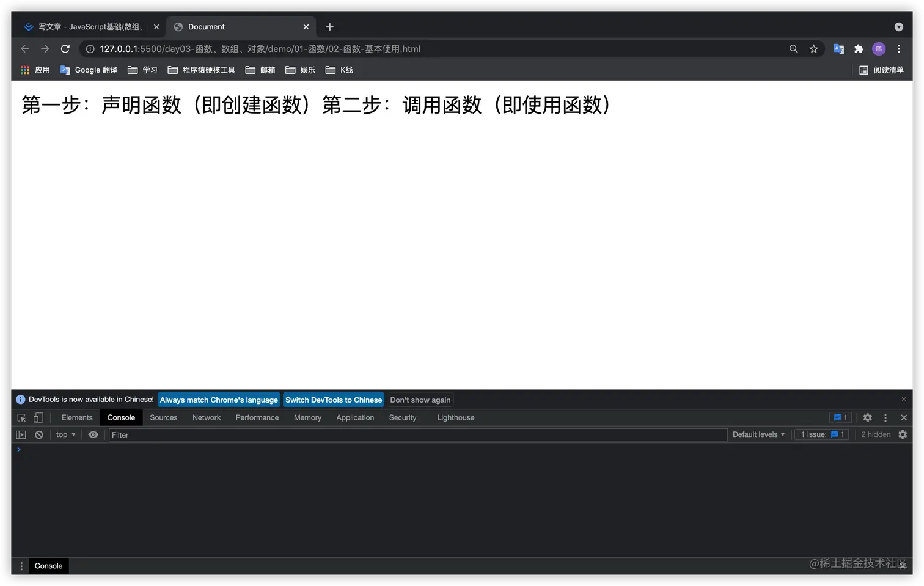Switch to the Security panel

coord(403,418)
